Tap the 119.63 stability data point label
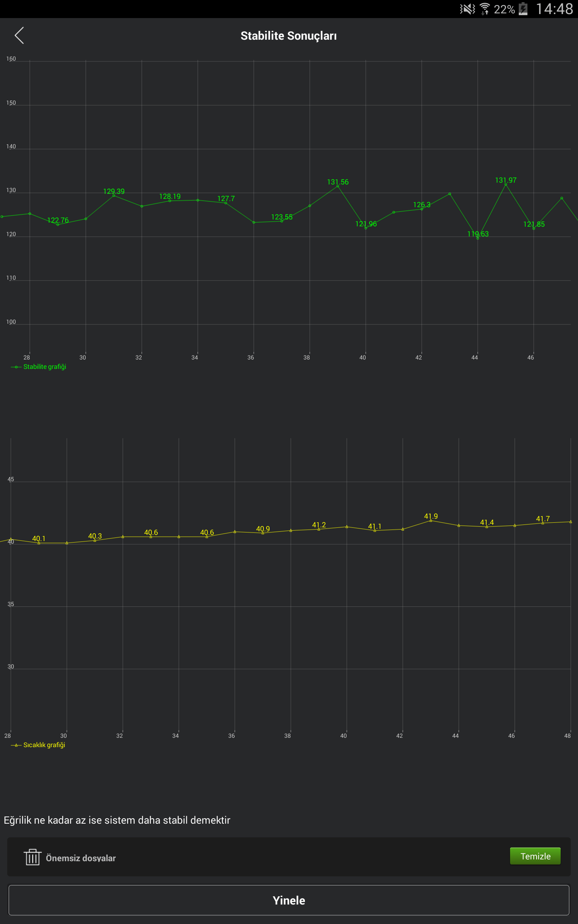Screen dimensions: 578x924 (478, 234)
